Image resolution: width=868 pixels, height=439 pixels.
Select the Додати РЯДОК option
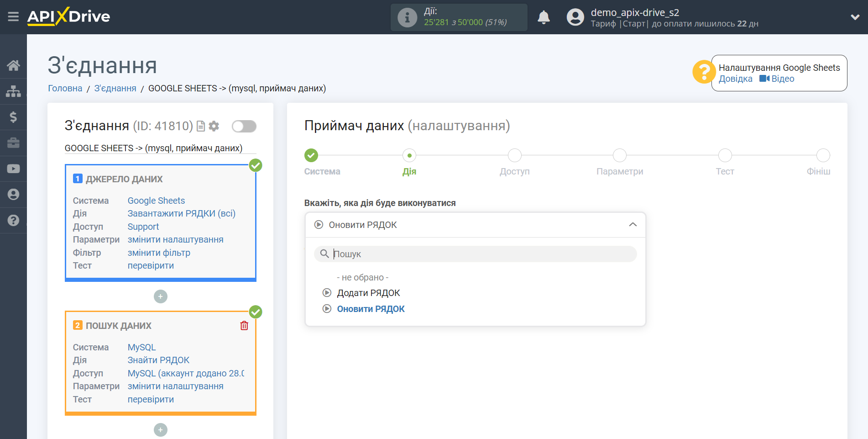click(x=368, y=293)
